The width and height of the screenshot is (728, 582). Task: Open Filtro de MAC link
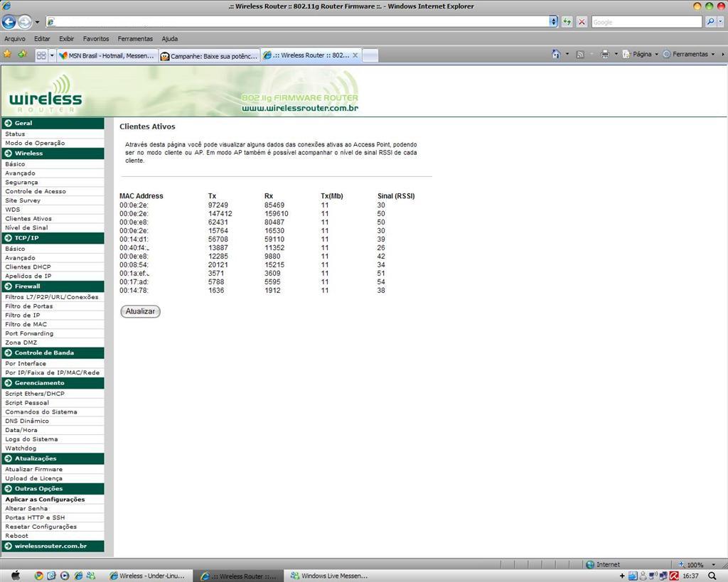(26, 325)
